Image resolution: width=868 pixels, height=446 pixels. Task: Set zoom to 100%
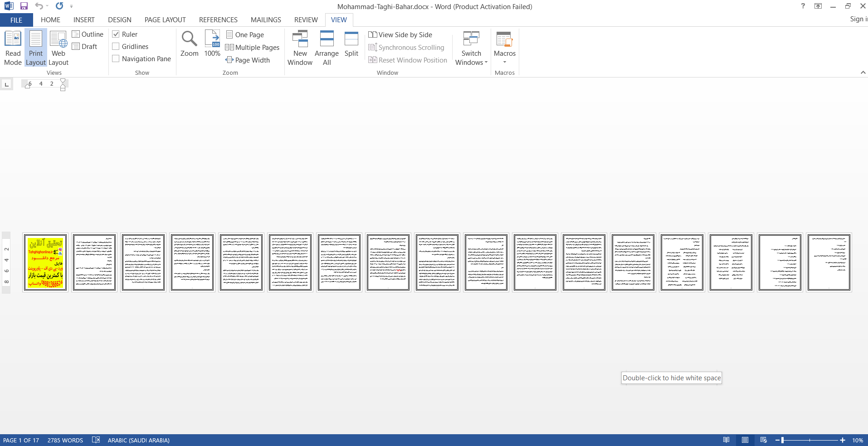pyautogui.click(x=212, y=44)
